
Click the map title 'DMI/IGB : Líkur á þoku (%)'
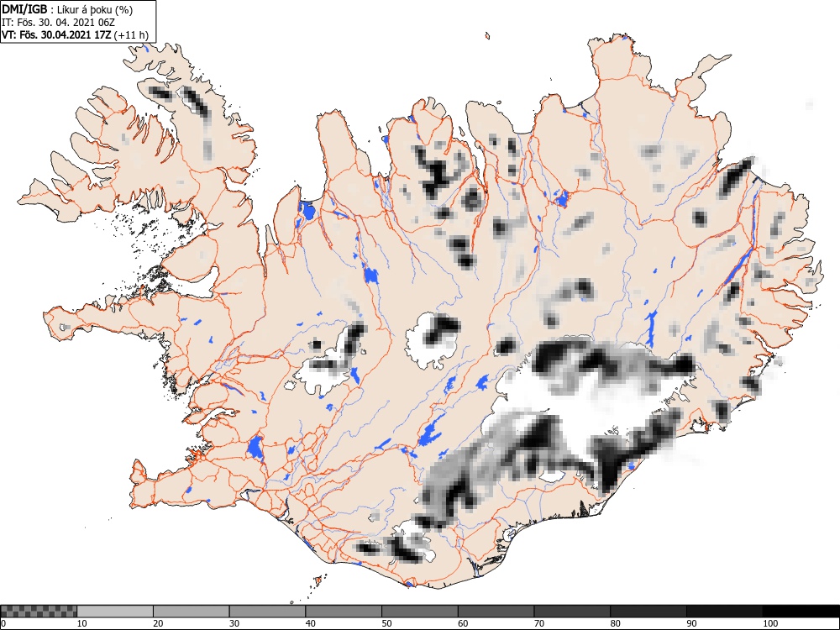67,9
